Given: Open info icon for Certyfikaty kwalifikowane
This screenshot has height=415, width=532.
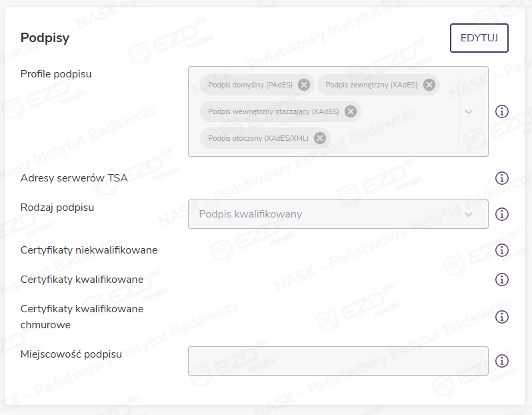Looking at the screenshot, I should (x=502, y=280).
